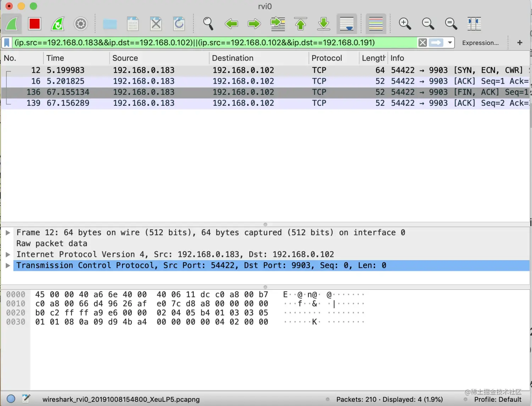Viewport: 532px width, 406px height.
Task: Click inside the display filter field
Action: pos(215,43)
